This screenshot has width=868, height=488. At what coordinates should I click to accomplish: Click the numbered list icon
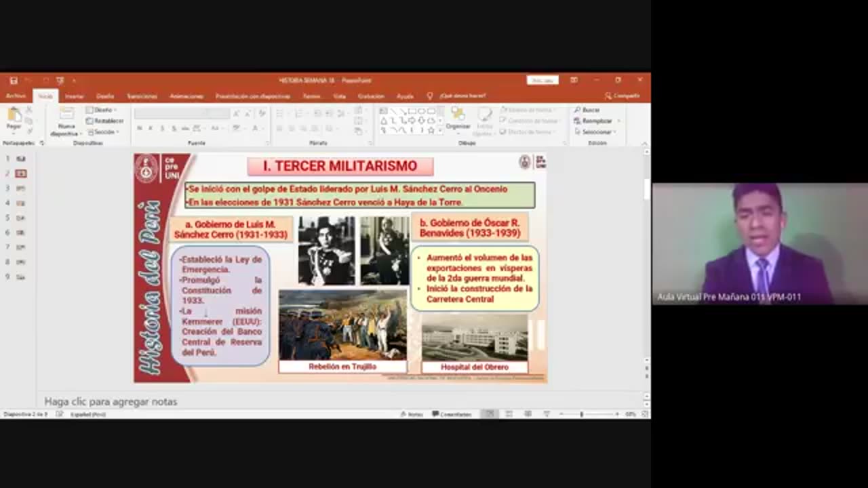pyautogui.click(x=299, y=113)
